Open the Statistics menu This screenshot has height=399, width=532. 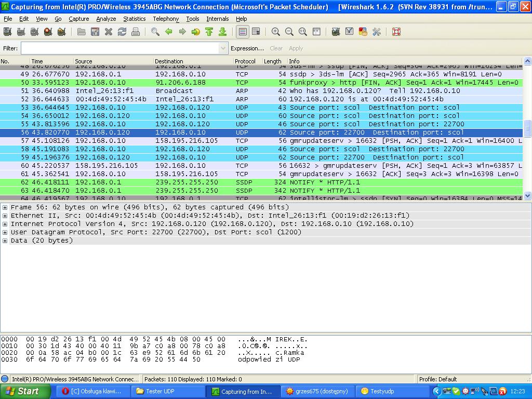pyautogui.click(x=135, y=19)
